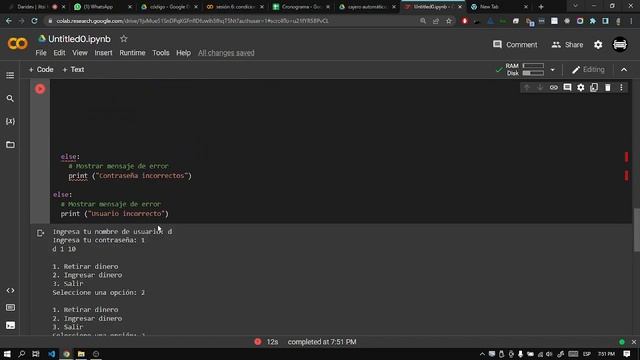Screen dimensions: 640x360
Task: Delete the cell with trash icon
Action: (608, 88)
